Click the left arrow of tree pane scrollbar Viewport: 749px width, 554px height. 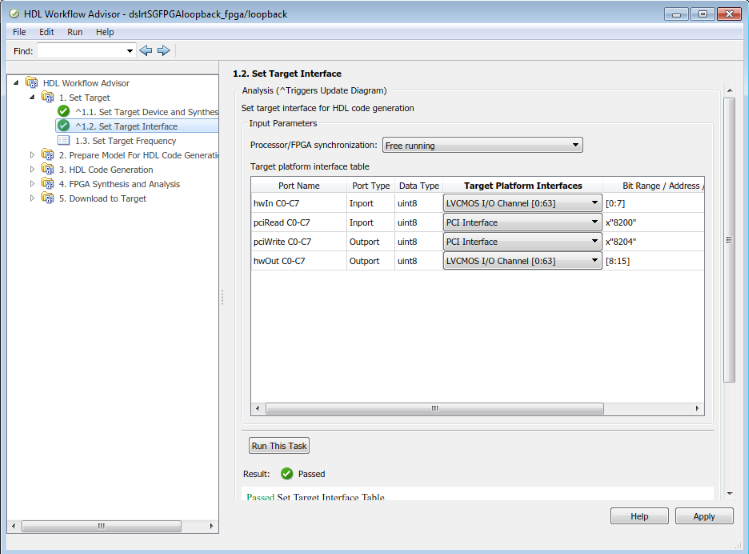click(14, 526)
